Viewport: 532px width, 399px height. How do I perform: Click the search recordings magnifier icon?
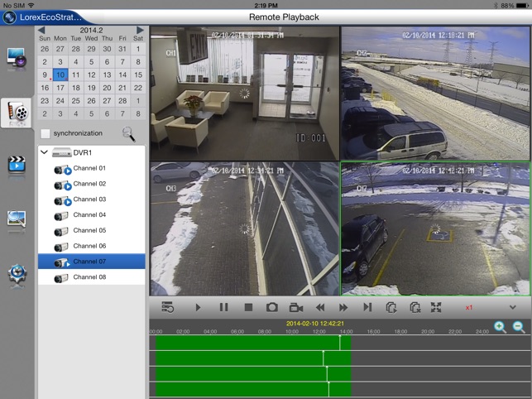click(x=128, y=133)
